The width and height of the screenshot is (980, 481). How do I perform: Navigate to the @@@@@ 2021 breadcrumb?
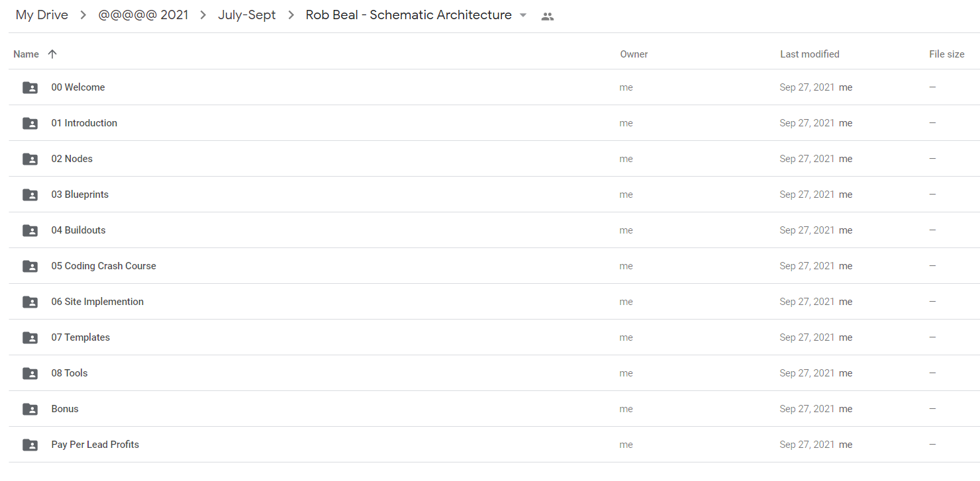click(144, 15)
